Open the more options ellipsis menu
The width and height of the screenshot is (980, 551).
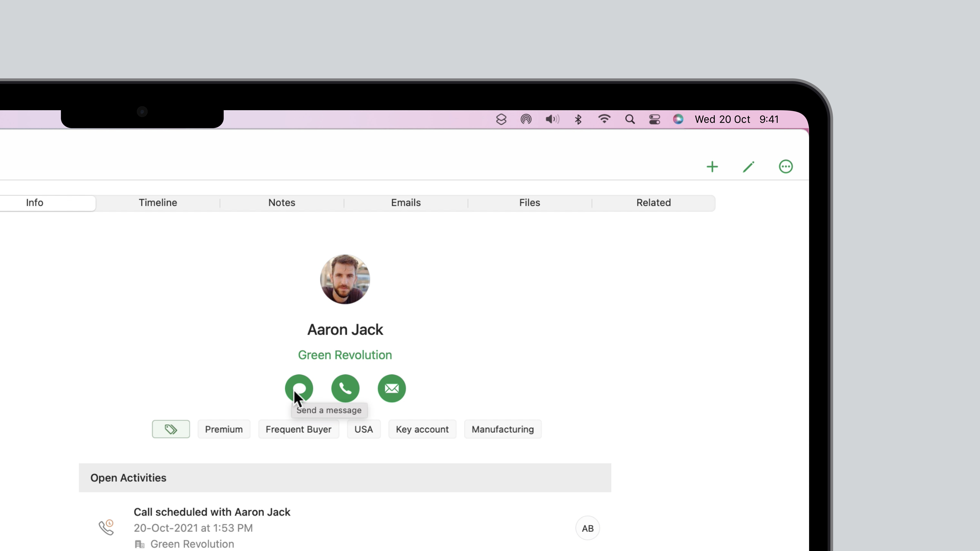[x=786, y=167]
